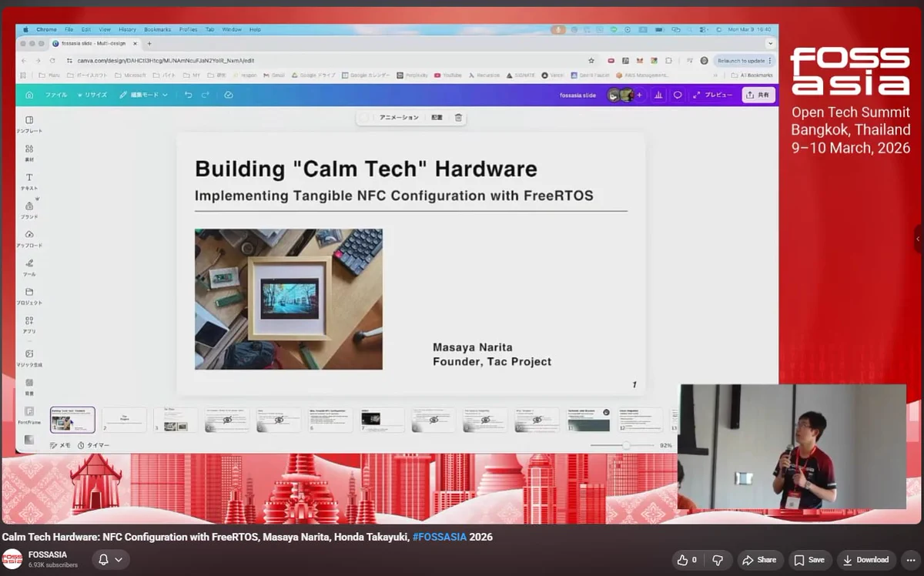Open the YouTube bookmark
The height and width of the screenshot is (576, 924).
[448, 75]
